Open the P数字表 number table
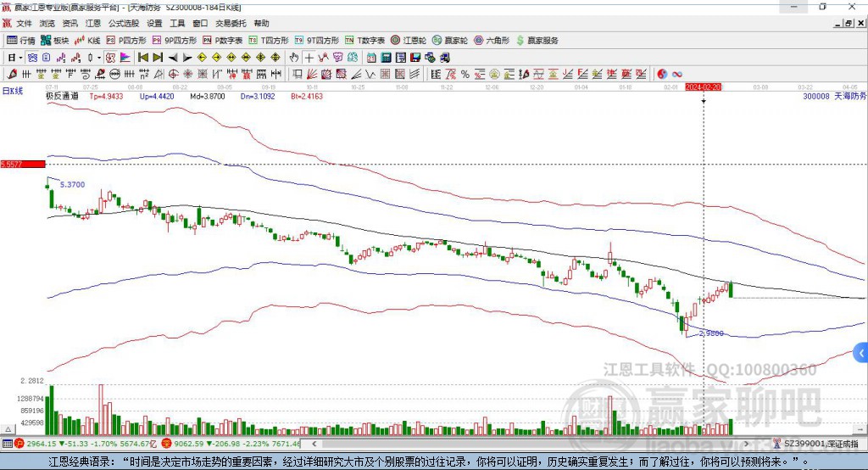 click(x=223, y=41)
